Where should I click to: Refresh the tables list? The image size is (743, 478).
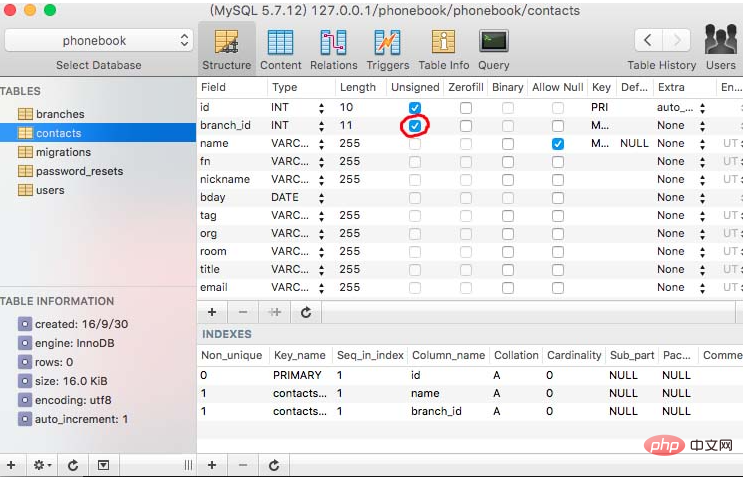click(x=73, y=465)
